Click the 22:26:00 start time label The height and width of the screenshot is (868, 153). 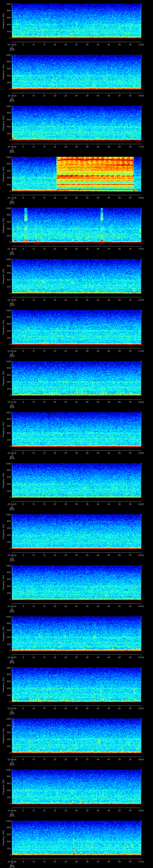click(12, 657)
